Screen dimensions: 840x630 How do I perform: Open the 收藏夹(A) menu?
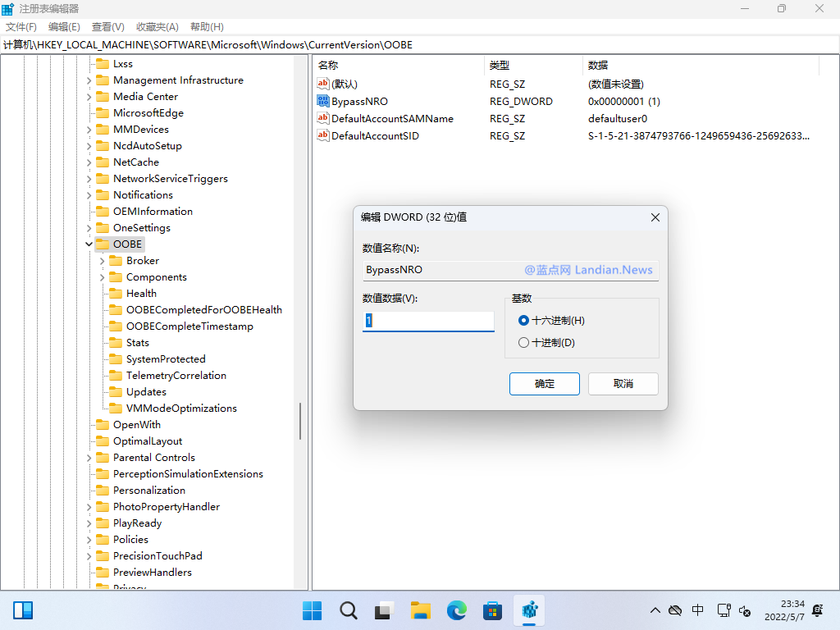pos(157,27)
